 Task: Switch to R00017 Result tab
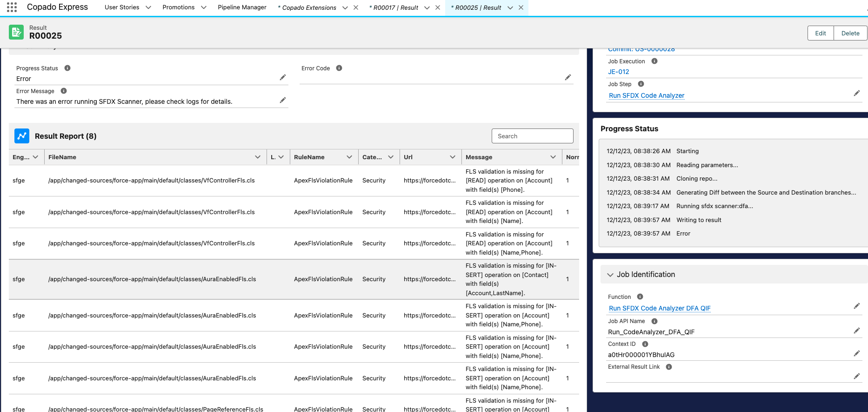[x=394, y=7]
